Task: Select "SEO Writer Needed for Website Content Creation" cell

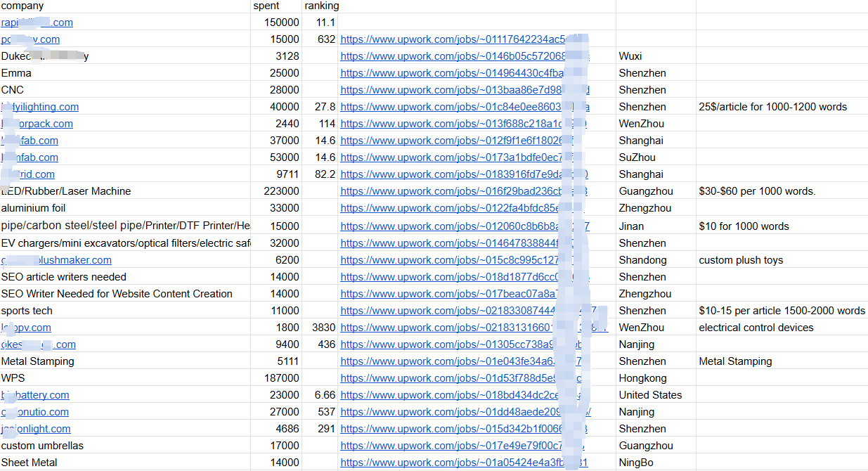Action: 125,294
